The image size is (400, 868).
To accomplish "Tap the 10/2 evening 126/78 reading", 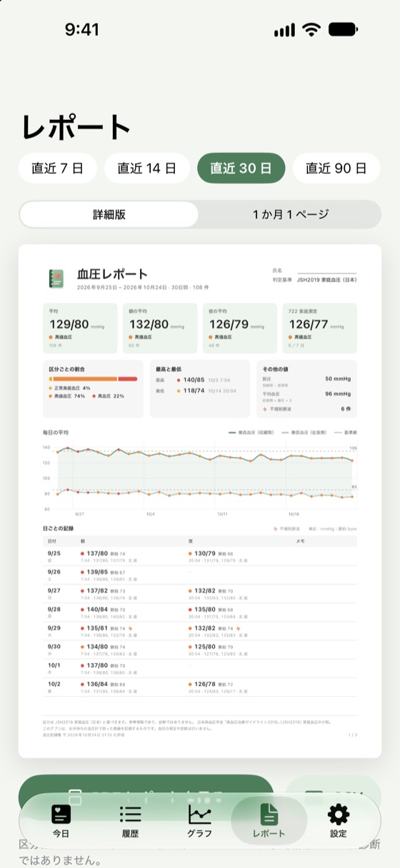I will click(205, 683).
